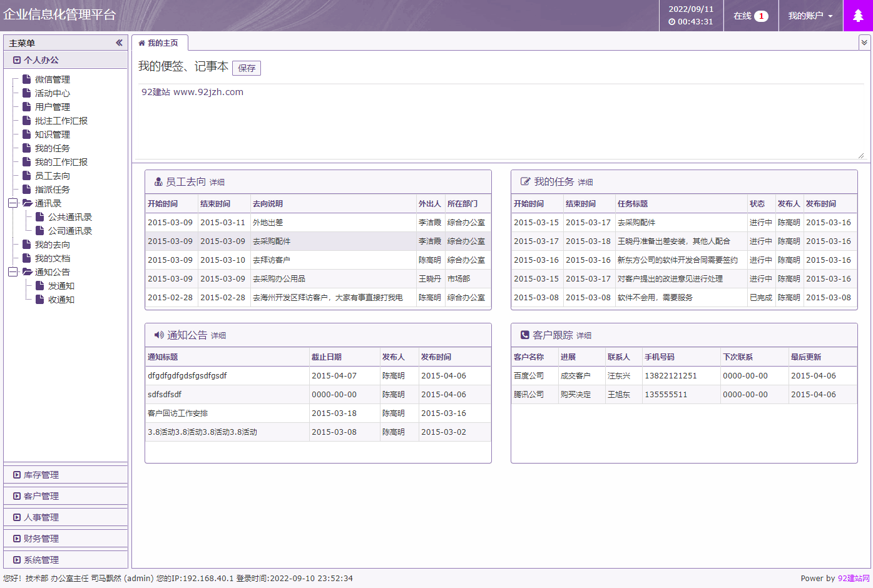Collapse the 个人办公 accordion section

click(66, 60)
